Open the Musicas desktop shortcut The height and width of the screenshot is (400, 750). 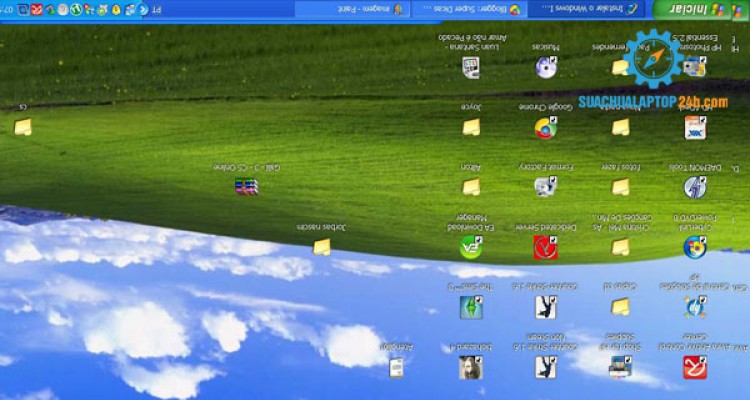[x=545, y=67]
